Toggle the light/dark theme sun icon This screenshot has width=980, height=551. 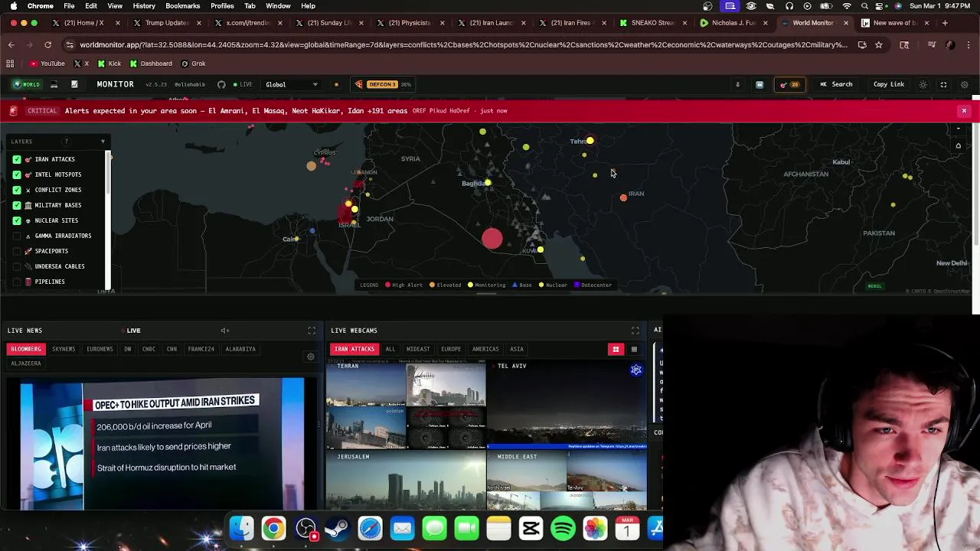point(923,84)
